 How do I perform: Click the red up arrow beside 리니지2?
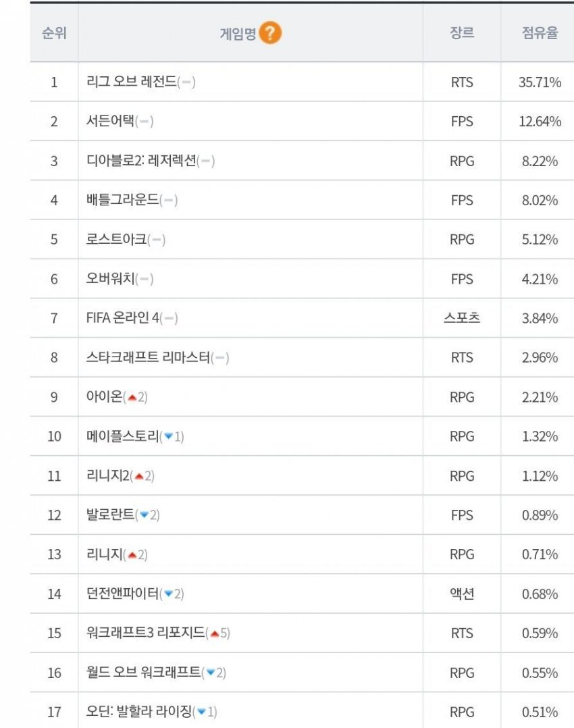[138, 476]
